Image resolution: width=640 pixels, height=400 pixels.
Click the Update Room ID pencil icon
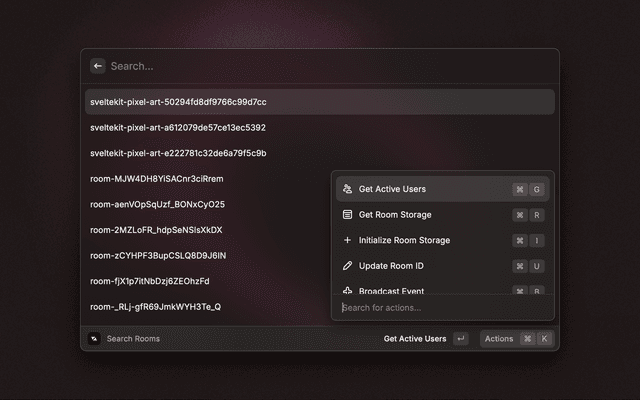[x=347, y=266]
